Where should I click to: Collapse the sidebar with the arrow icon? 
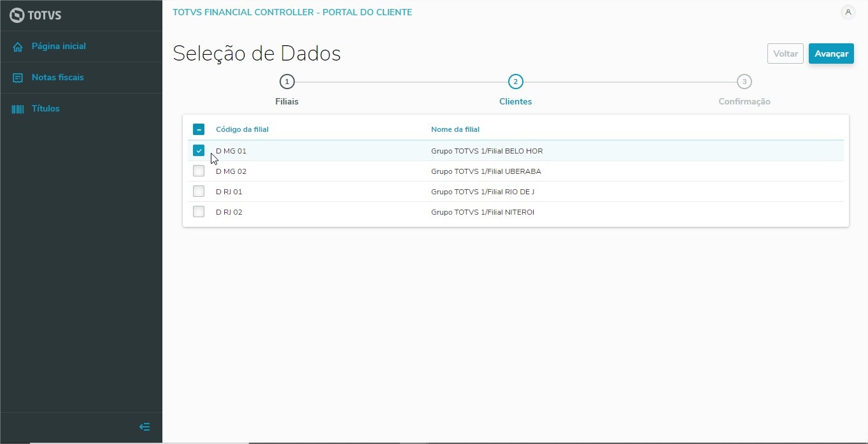[x=145, y=427]
